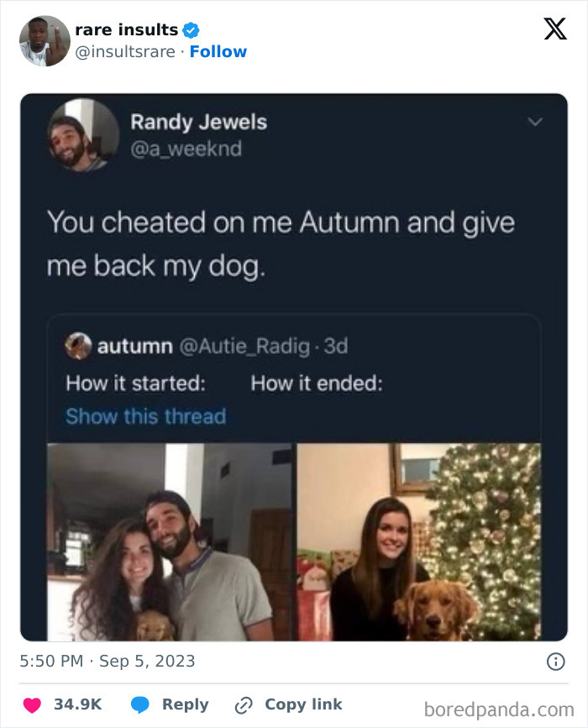Click the blue reply bubble icon

(139, 704)
